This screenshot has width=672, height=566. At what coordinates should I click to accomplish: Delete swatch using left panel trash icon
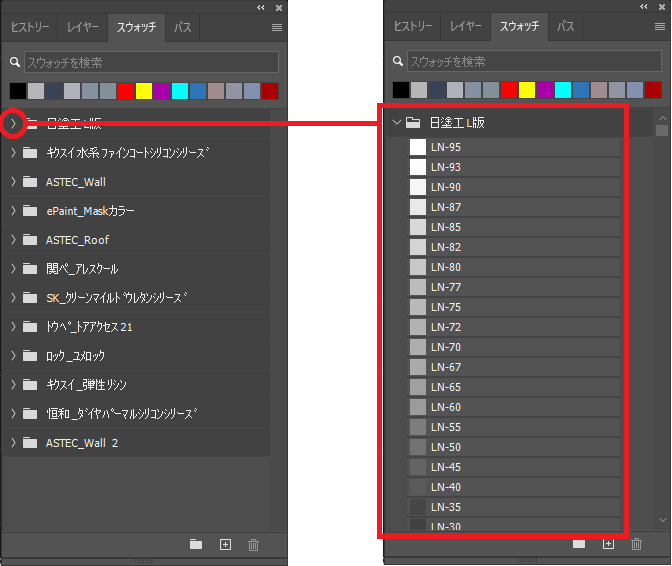click(253, 545)
